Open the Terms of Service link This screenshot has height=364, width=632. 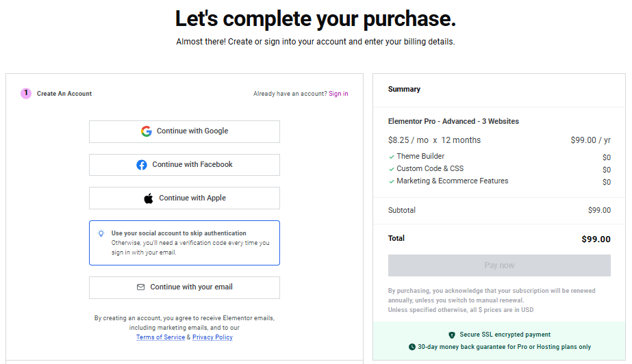(160, 337)
